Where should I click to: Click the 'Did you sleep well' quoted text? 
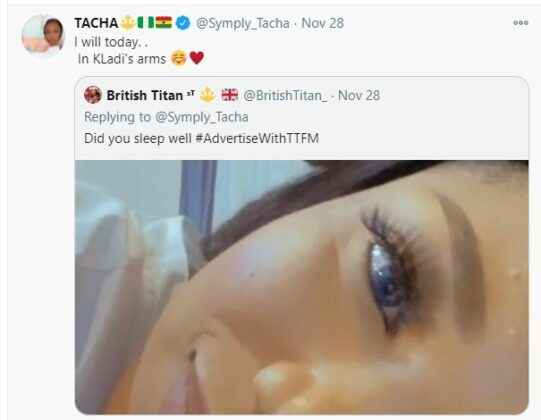coord(138,138)
